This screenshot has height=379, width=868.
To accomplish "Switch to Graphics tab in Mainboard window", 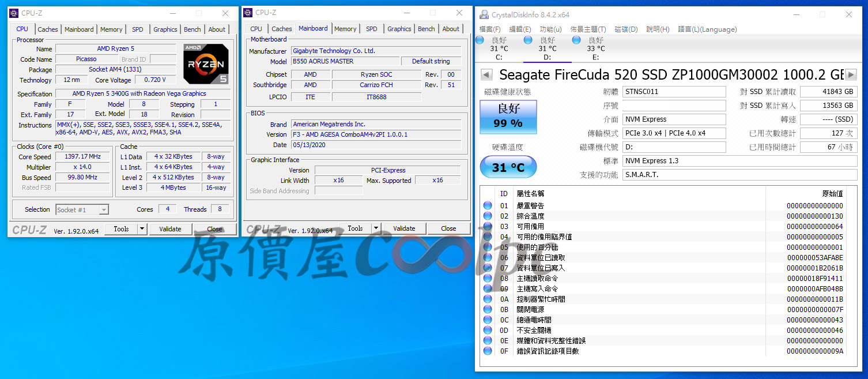I will (399, 29).
